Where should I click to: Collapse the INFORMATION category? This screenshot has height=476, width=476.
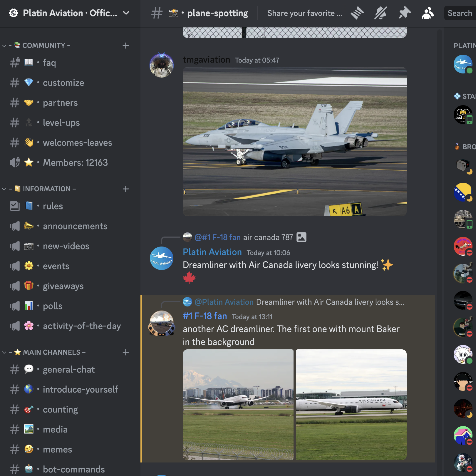coord(39,189)
